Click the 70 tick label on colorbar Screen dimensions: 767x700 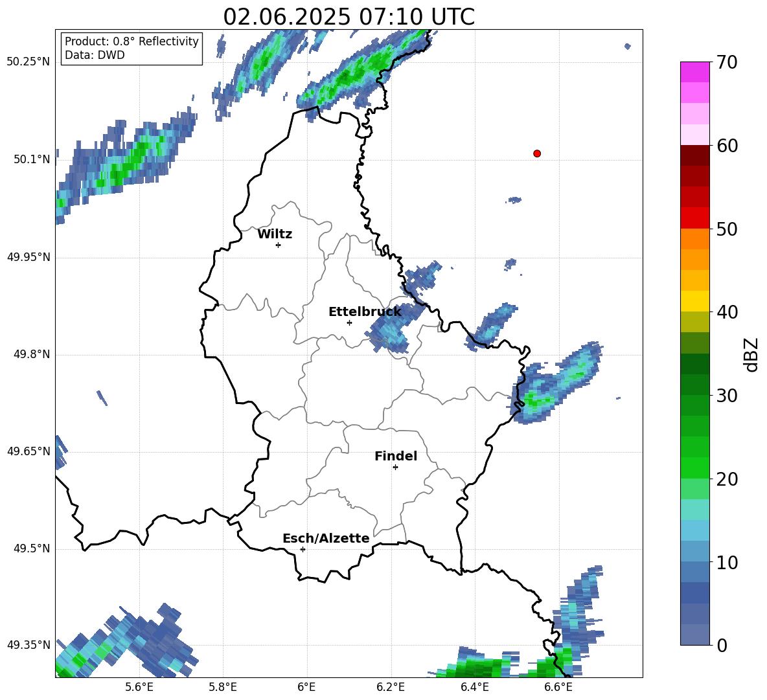727,63
